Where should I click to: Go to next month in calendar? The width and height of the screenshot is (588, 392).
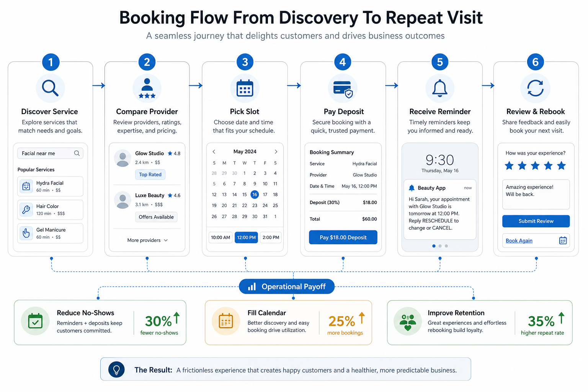click(276, 152)
